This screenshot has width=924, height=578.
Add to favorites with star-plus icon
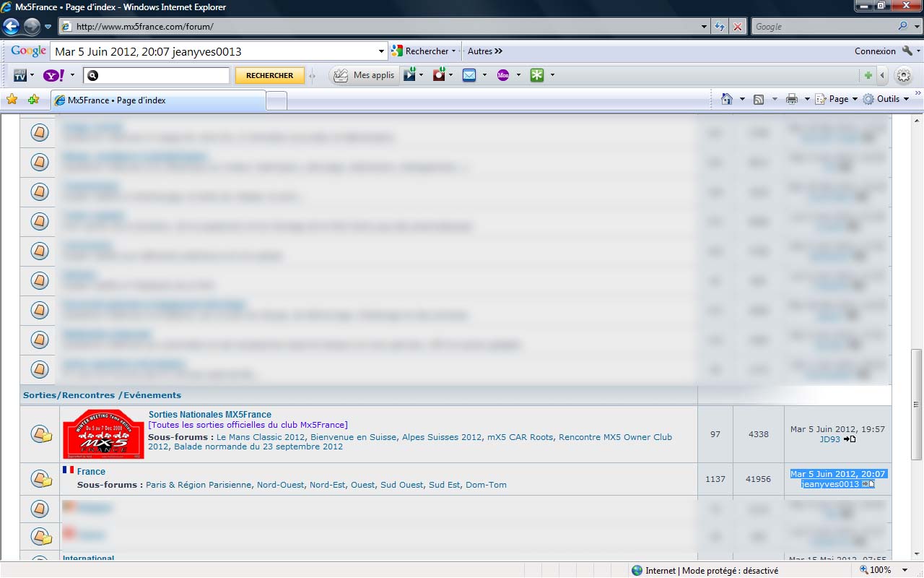(33, 100)
